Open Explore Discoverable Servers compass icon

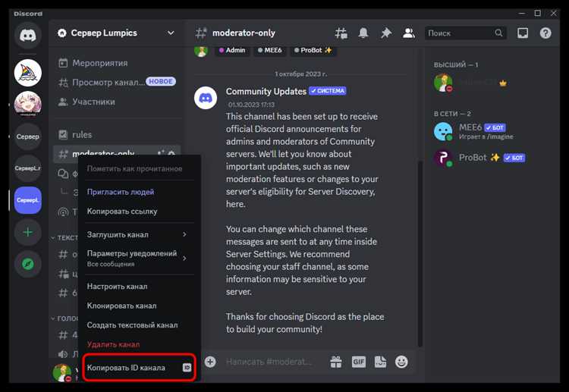click(x=28, y=264)
